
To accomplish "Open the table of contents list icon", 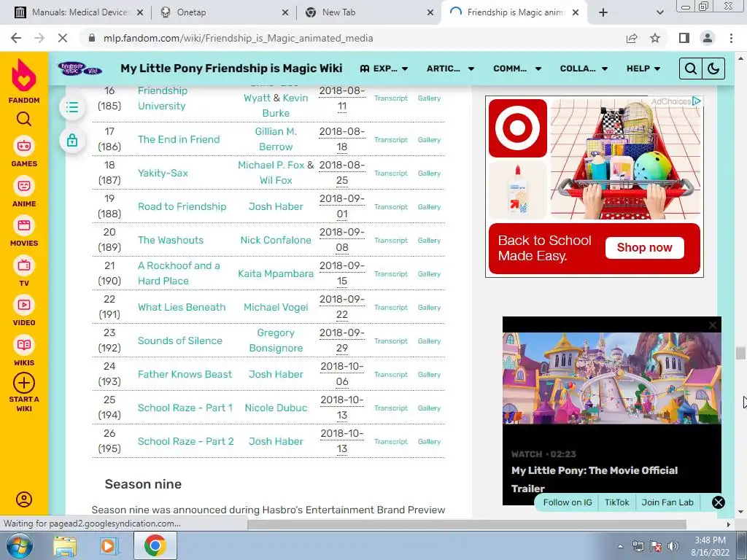I will 72,107.
